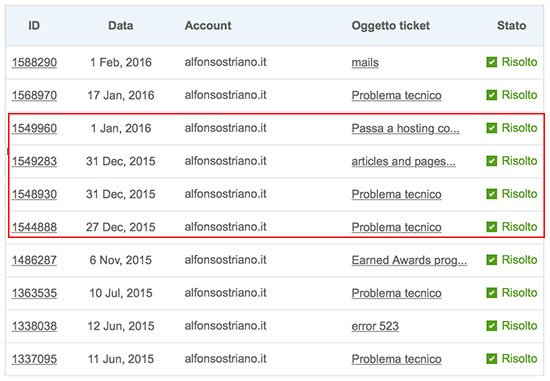Open the 'mails' ticket subject
This screenshot has height=381, width=550.
365,62
